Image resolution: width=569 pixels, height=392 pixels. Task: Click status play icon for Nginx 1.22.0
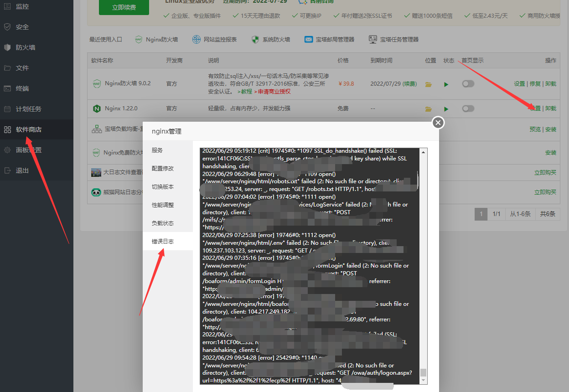coord(446,109)
